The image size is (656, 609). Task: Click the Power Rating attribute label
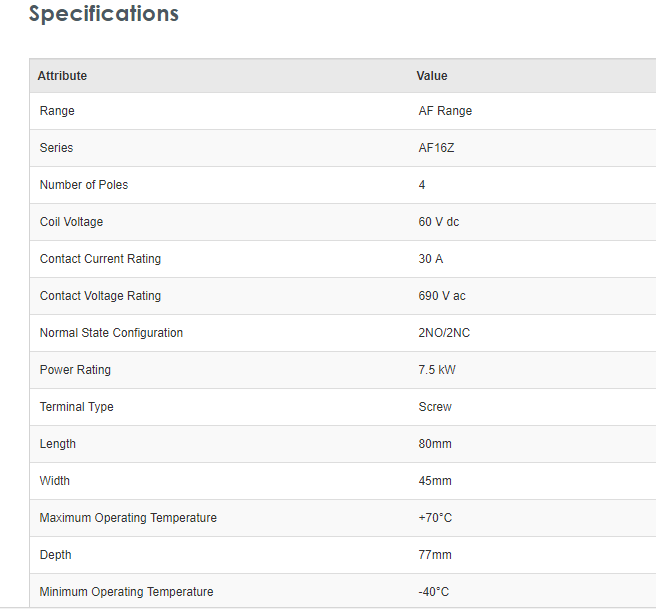[x=75, y=370]
